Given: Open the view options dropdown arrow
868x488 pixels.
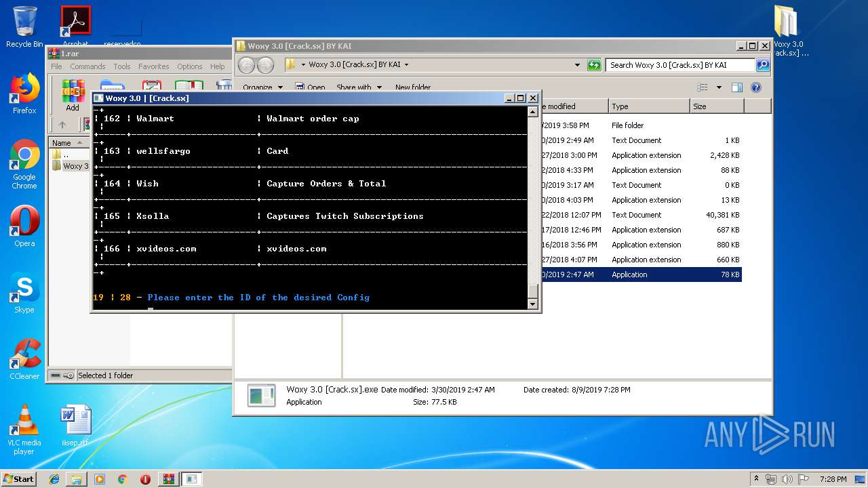Looking at the screenshot, I should click(x=719, y=87).
